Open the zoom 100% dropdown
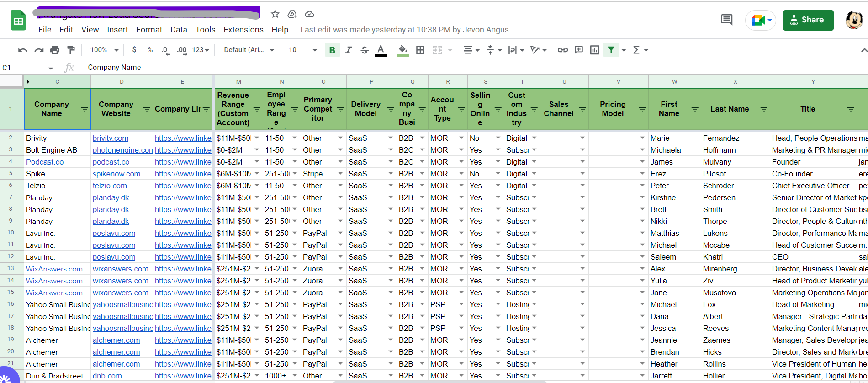This screenshot has width=868, height=383. (104, 50)
